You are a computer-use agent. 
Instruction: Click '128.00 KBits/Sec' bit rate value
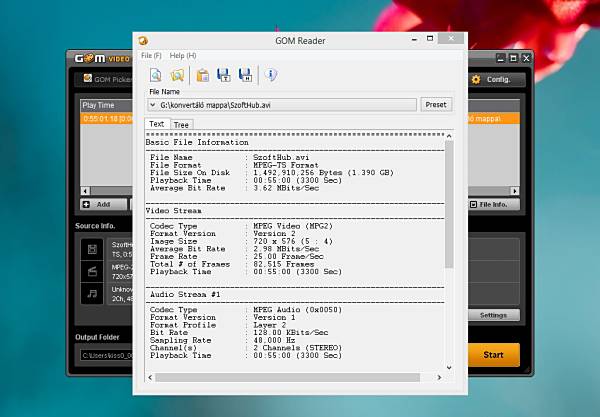tap(290, 332)
